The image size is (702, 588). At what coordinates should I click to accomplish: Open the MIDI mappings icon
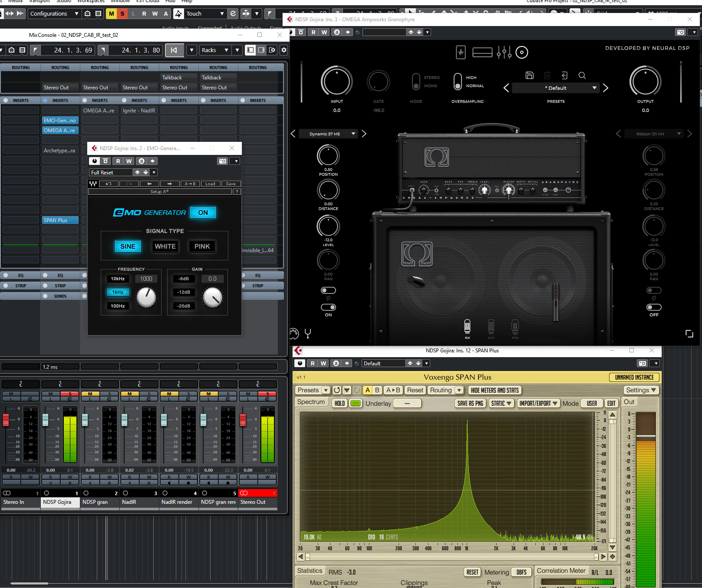point(294,333)
